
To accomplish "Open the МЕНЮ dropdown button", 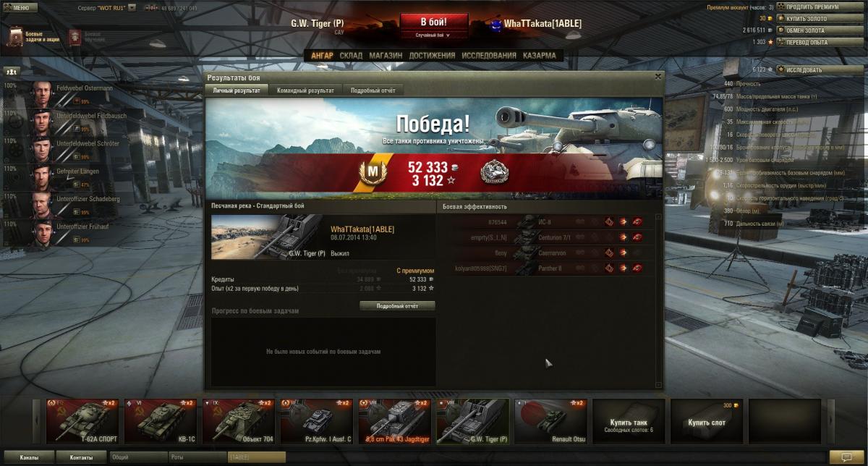I will [x=20, y=7].
